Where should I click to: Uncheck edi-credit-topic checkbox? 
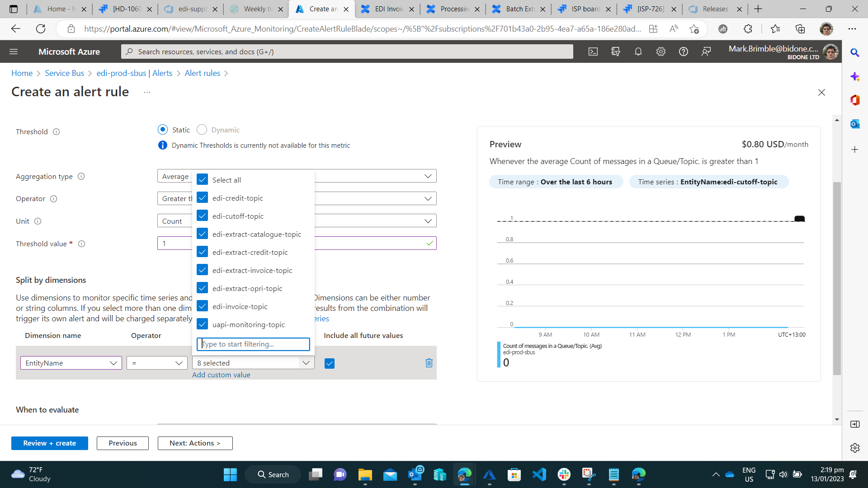pos(203,197)
